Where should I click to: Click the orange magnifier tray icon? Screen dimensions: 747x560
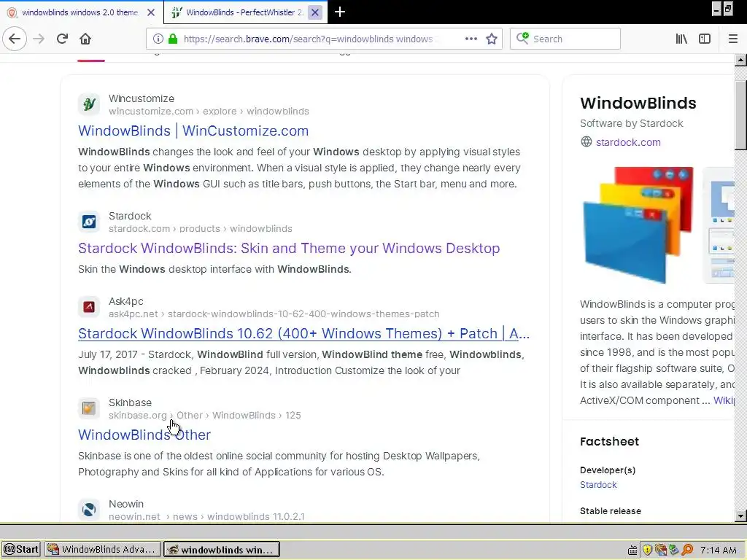coord(687,550)
